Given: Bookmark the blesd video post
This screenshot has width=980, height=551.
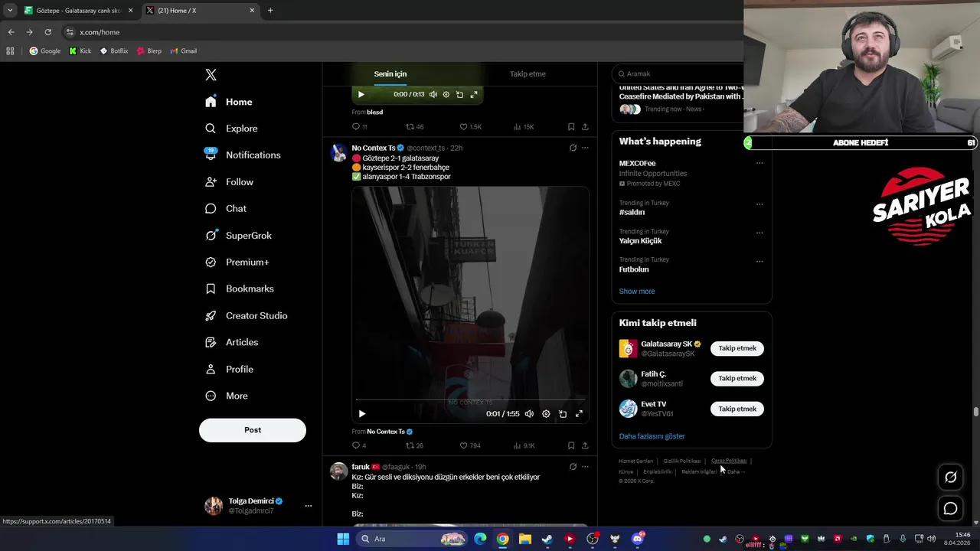Looking at the screenshot, I should (x=571, y=127).
